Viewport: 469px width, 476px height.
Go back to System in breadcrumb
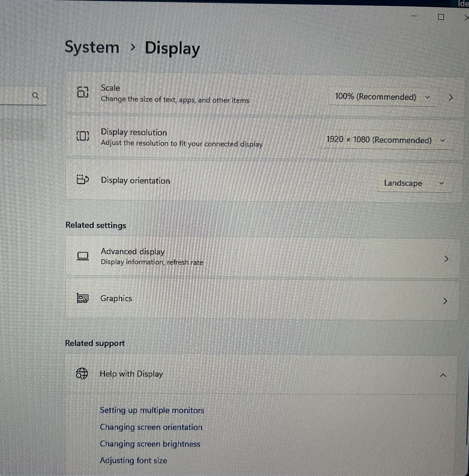[x=92, y=48]
